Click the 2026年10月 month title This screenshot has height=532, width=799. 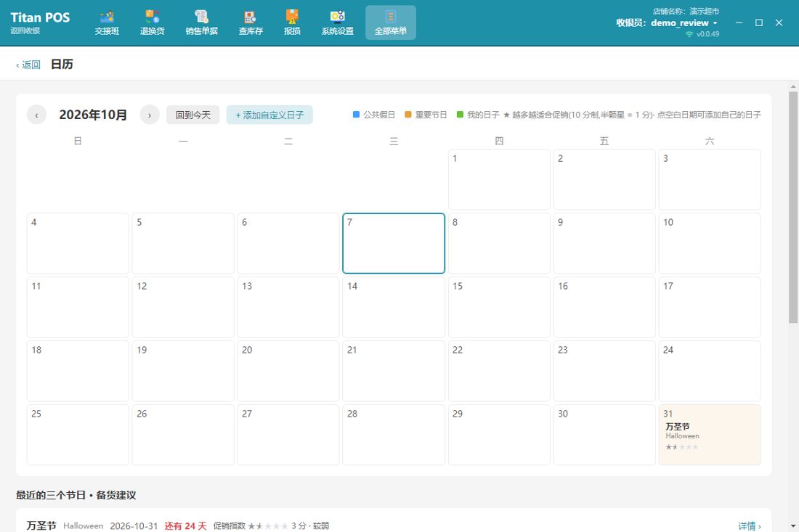coord(93,115)
